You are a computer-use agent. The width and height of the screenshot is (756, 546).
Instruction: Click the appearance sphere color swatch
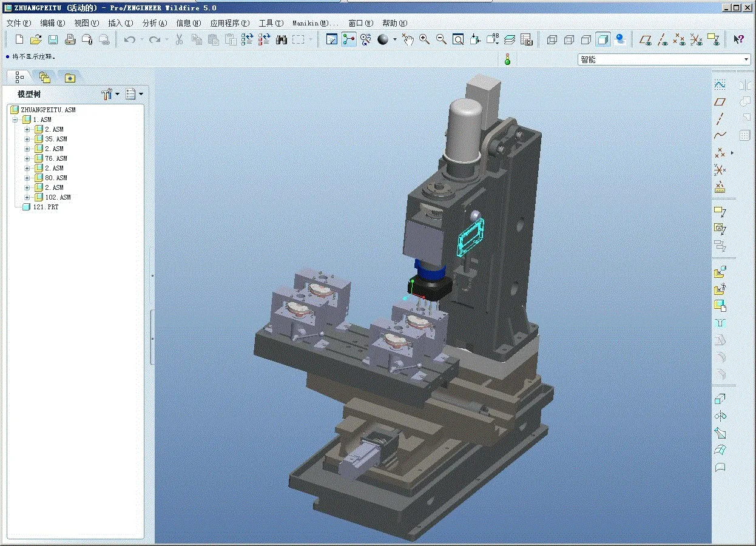click(383, 39)
